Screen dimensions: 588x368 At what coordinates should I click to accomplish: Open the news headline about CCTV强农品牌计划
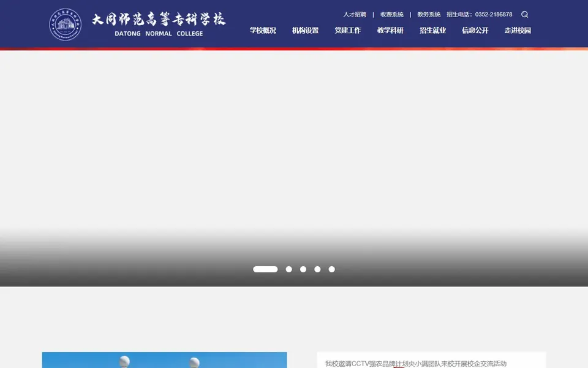(416, 364)
